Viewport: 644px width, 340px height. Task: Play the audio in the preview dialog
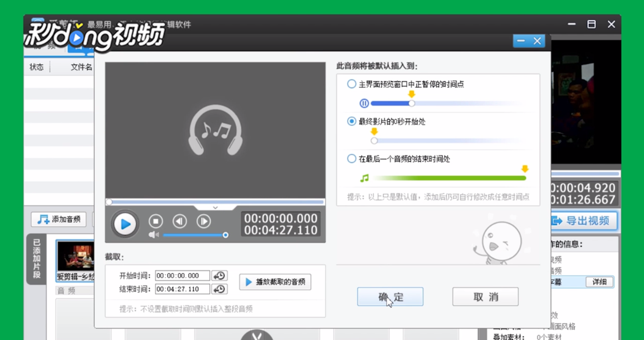(x=125, y=224)
